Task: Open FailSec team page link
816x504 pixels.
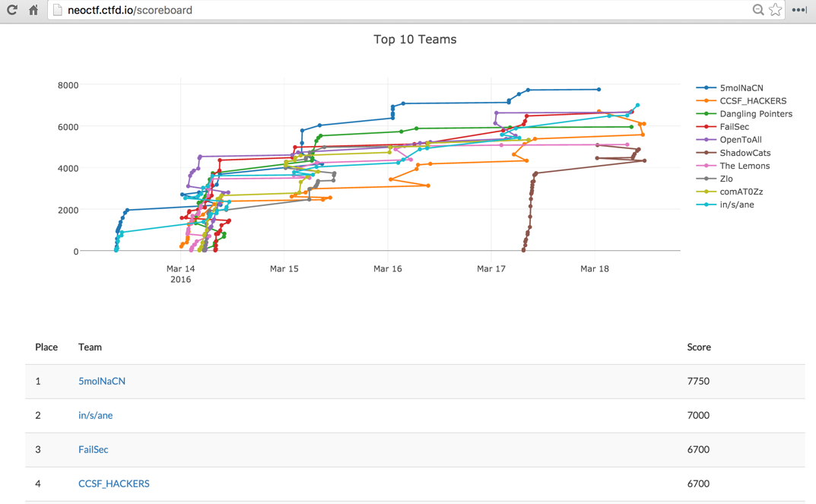Action: point(93,449)
